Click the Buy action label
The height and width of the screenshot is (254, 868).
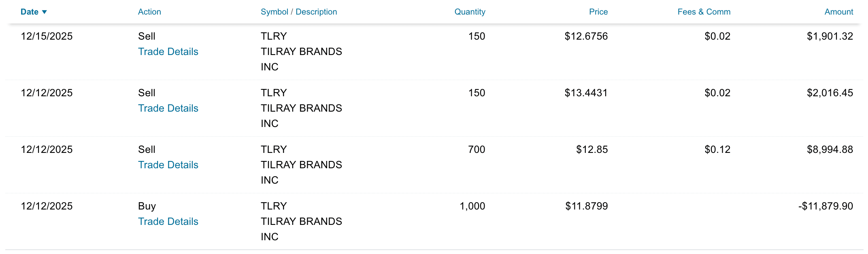[x=147, y=206]
